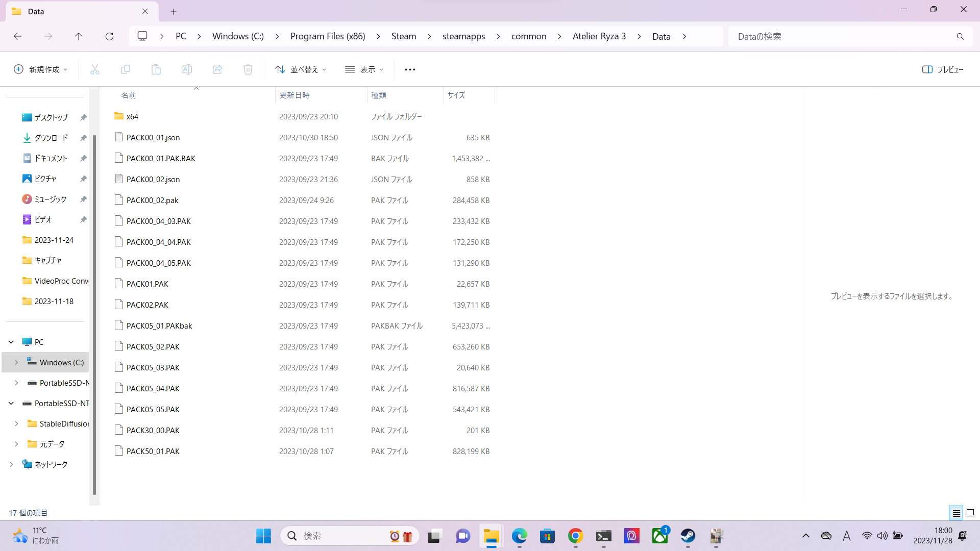
Task: Open chevron dropdown after Atelier Ryza 3
Action: pyautogui.click(x=639, y=36)
